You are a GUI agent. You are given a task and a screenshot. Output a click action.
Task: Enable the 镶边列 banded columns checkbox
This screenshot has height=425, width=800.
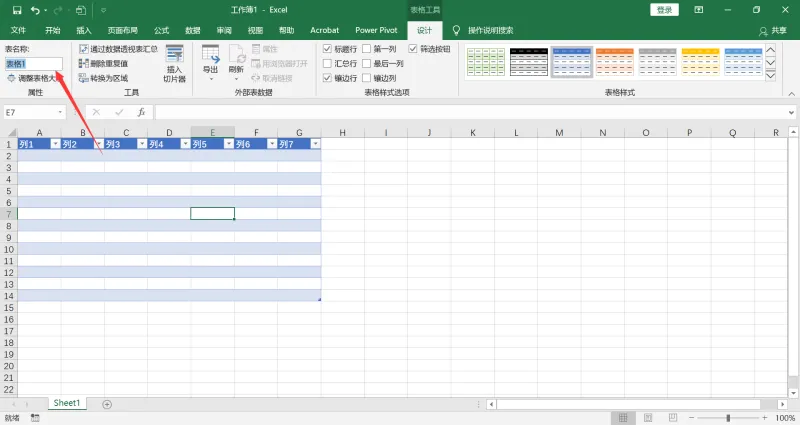(x=366, y=78)
